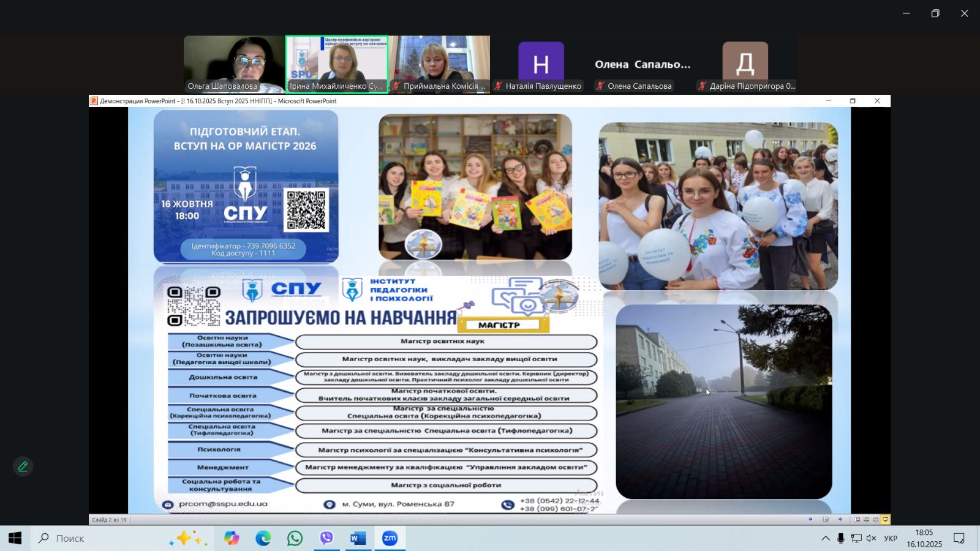This screenshot has width=980, height=551.
Task: Switch the УКР keyboard language indicator
Action: 891,538
